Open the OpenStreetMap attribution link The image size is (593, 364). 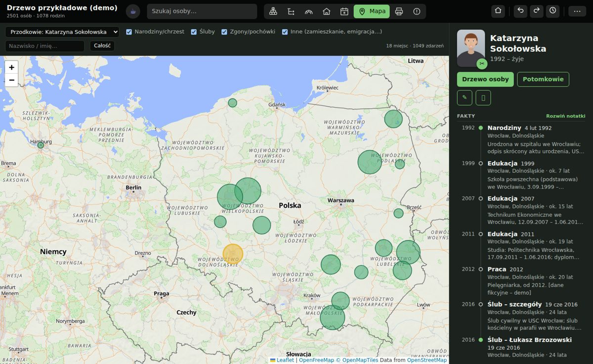coord(427,360)
